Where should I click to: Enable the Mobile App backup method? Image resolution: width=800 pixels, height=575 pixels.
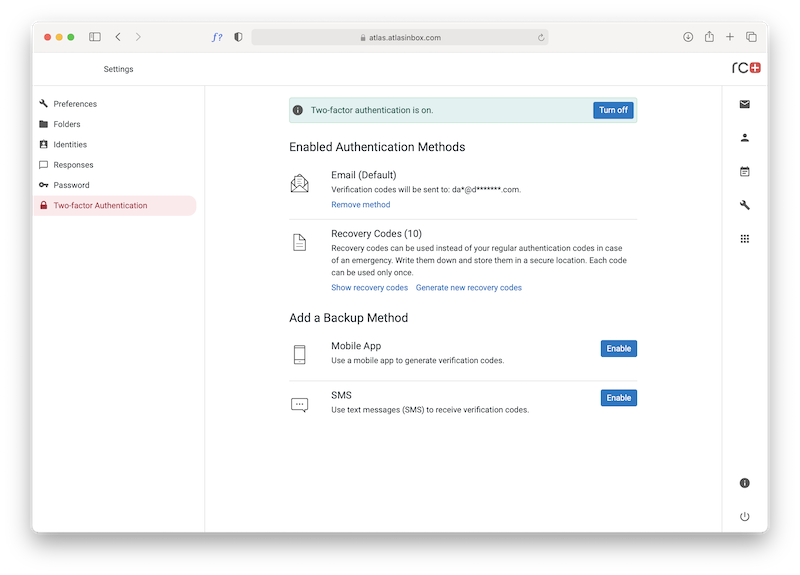(619, 348)
